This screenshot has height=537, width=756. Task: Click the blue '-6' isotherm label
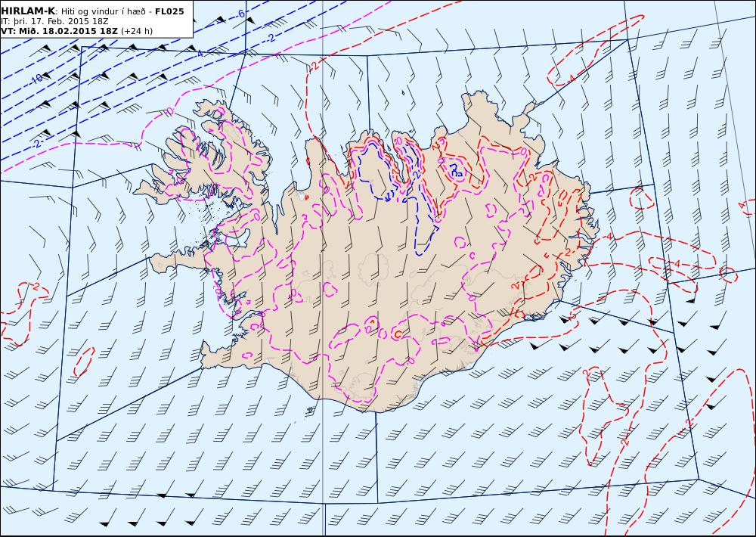click(x=240, y=14)
